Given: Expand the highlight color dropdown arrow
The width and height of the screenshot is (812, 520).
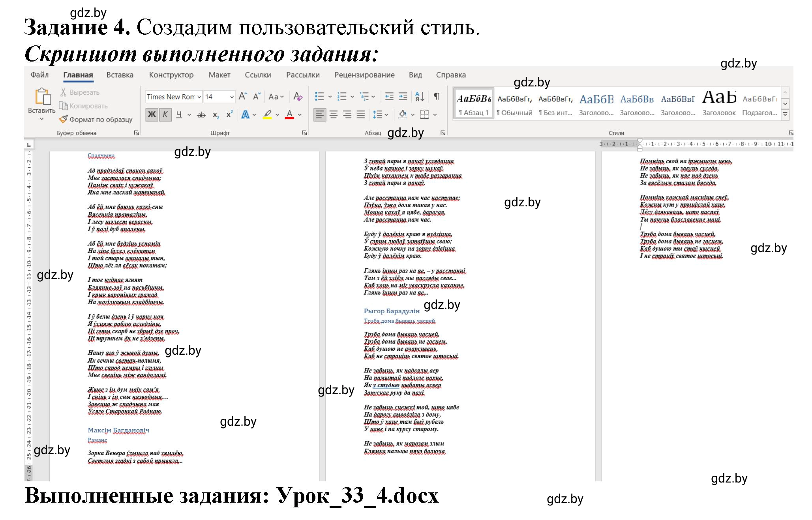Looking at the screenshot, I should tap(278, 115).
